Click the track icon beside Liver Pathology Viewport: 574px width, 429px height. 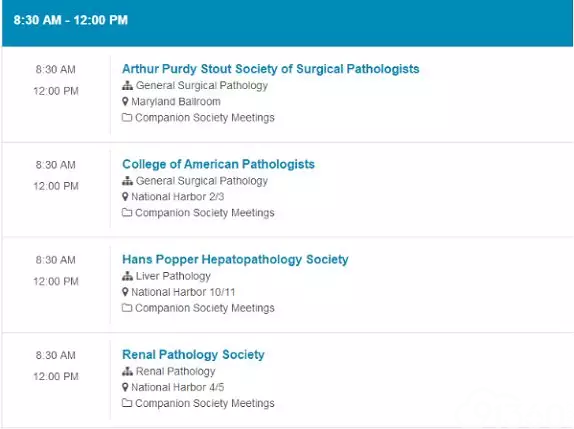point(127,276)
